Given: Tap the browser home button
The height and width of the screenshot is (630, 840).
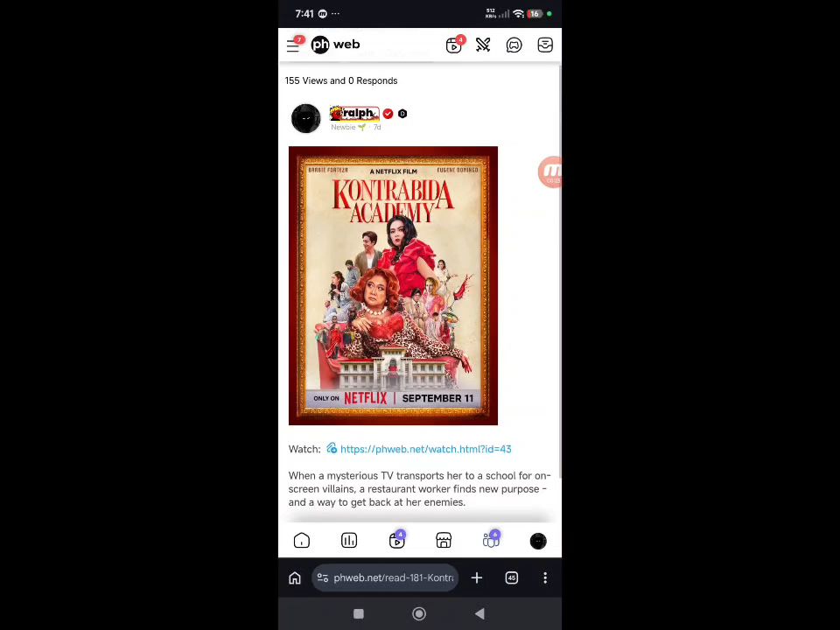Looking at the screenshot, I should (x=295, y=578).
